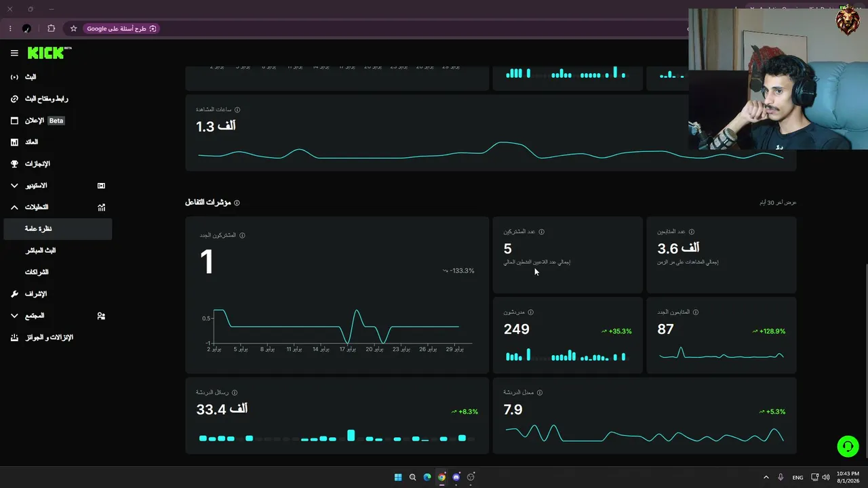
Task: Open taskbar Search
Action: (412, 477)
